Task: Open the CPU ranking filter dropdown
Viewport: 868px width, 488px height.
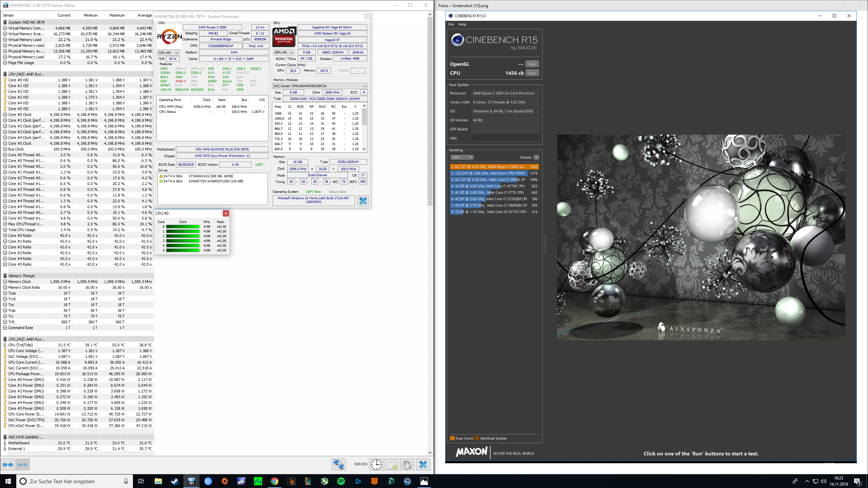Action: [462, 158]
